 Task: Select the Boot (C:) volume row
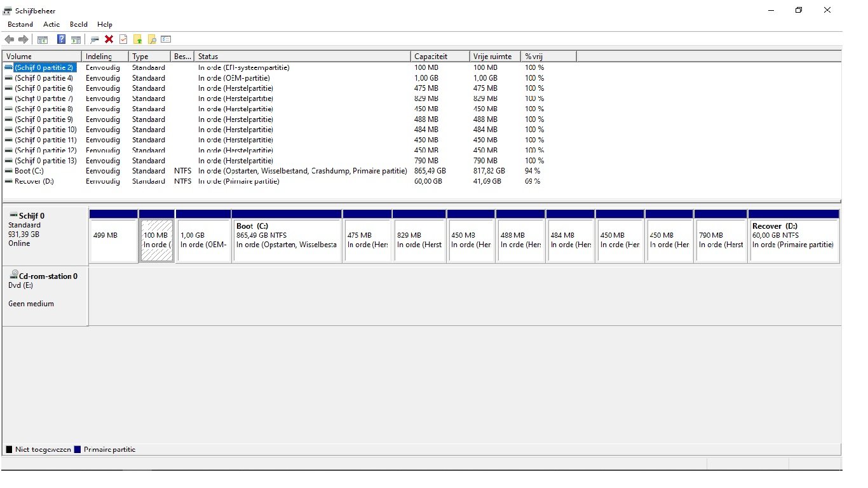coord(29,171)
